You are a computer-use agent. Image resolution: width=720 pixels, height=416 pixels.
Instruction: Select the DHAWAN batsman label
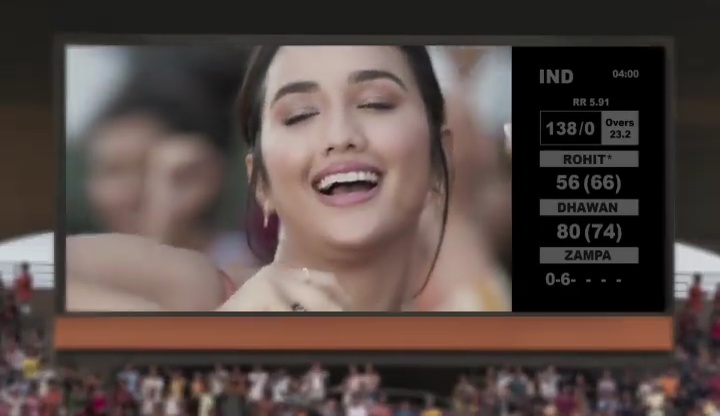coord(588,207)
